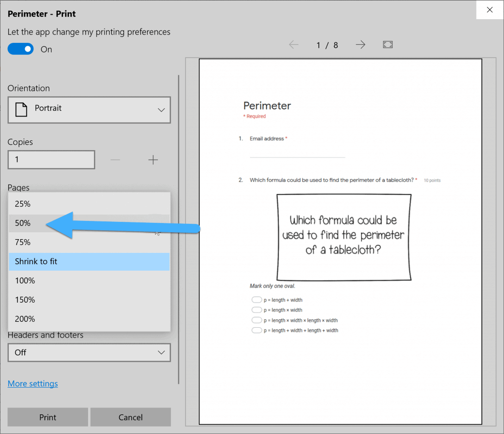This screenshot has width=504, height=434.
Task: Click the full-screen preview icon
Action: point(388,45)
